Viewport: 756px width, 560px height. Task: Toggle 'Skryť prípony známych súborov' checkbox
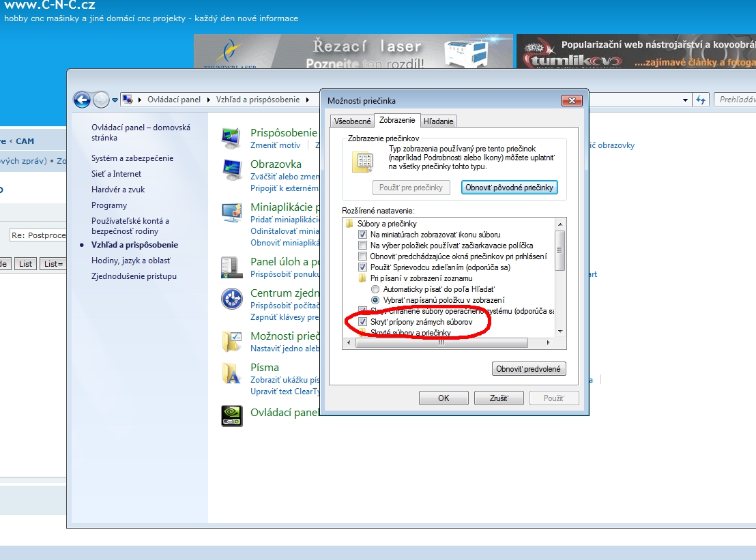363,321
